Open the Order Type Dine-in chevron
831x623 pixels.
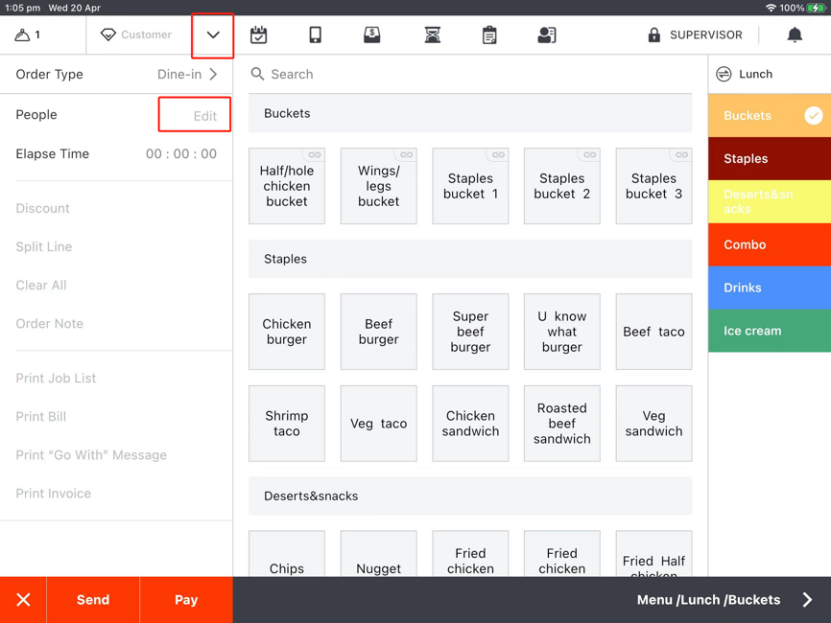213,74
